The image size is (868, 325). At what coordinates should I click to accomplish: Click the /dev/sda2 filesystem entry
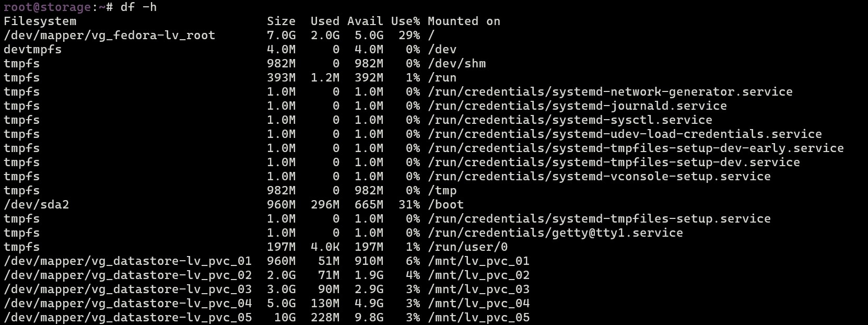pyautogui.click(x=36, y=205)
